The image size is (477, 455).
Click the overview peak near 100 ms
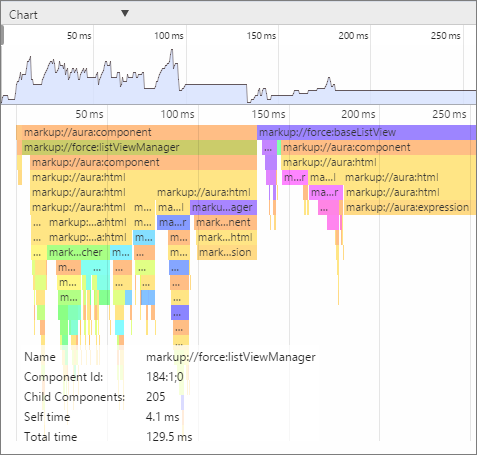[x=172, y=50]
